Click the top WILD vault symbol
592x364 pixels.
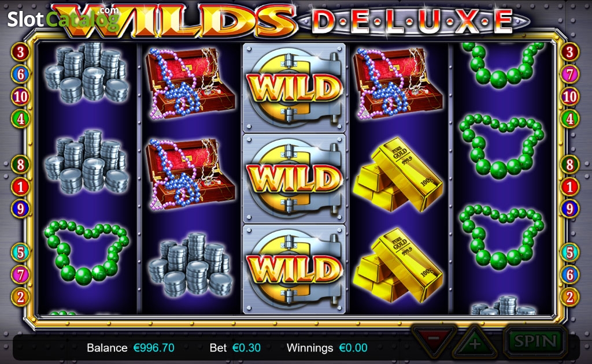(294, 87)
